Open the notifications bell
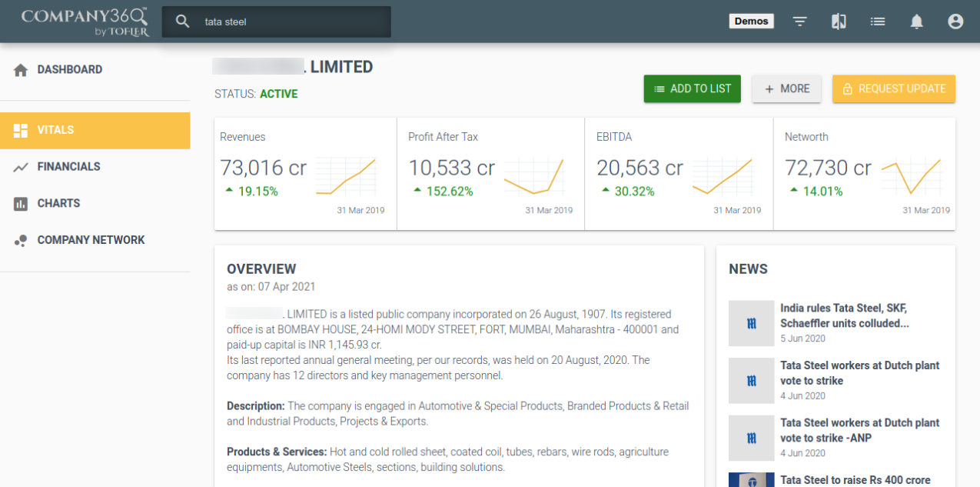The height and width of the screenshot is (487, 980). tap(917, 22)
